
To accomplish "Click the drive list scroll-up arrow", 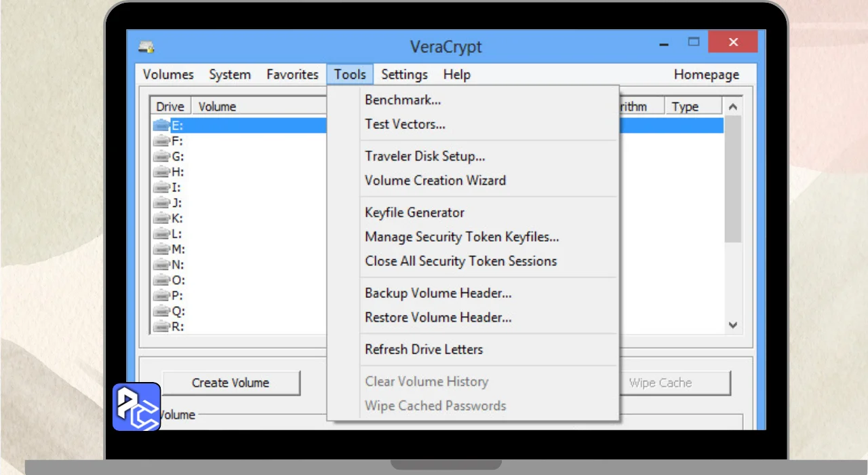I will [x=732, y=107].
